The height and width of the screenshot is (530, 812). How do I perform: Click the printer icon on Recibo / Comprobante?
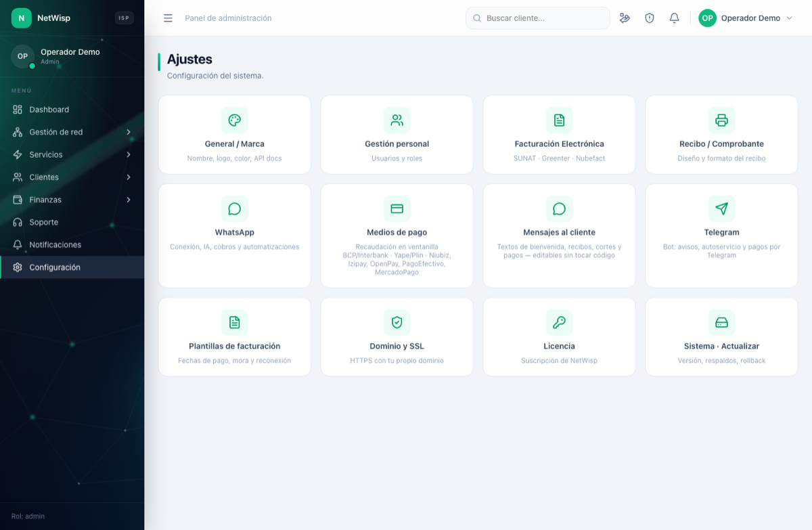pos(722,120)
